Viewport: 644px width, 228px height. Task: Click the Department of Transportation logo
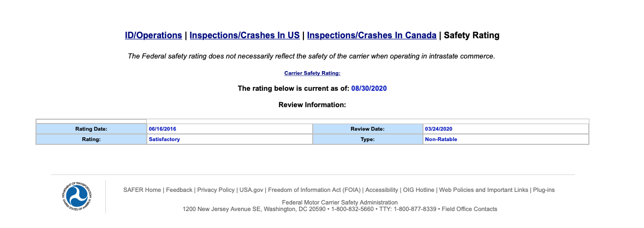pyautogui.click(x=77, y=197)
